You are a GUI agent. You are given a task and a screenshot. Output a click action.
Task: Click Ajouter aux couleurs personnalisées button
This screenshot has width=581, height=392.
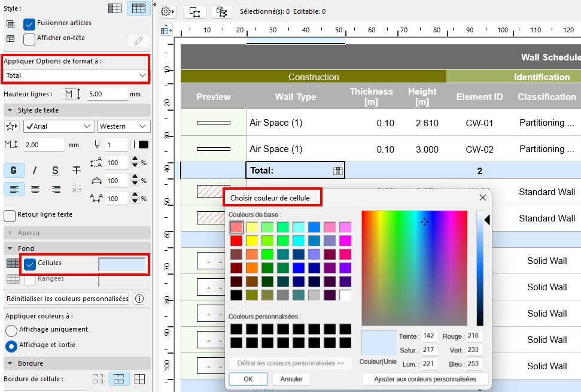pyautogui.click(x=425, y=379)
